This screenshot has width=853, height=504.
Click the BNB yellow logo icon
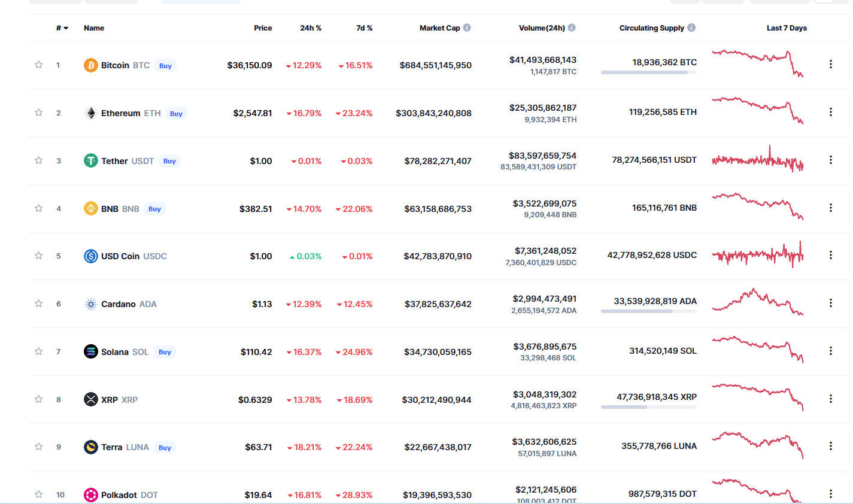coord(91,208)
